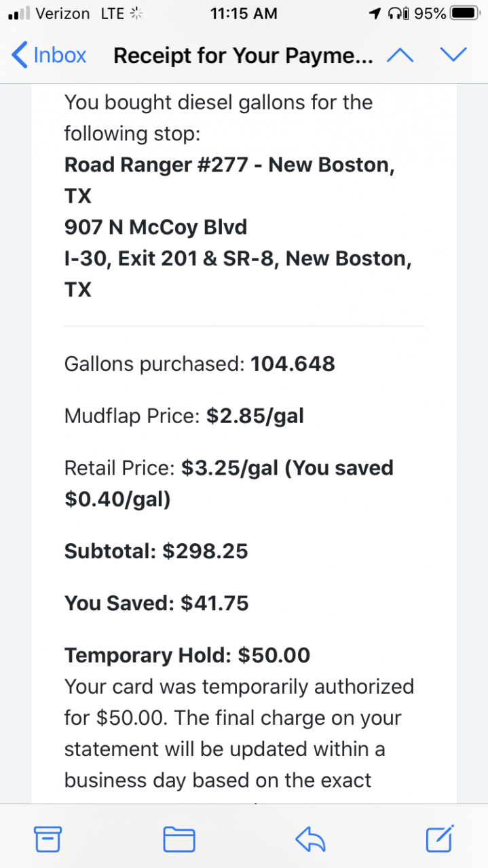Screen dimensions: 488x868
Task: Tap the Verizon LTE carrier label
Action: tap(79, 14)
